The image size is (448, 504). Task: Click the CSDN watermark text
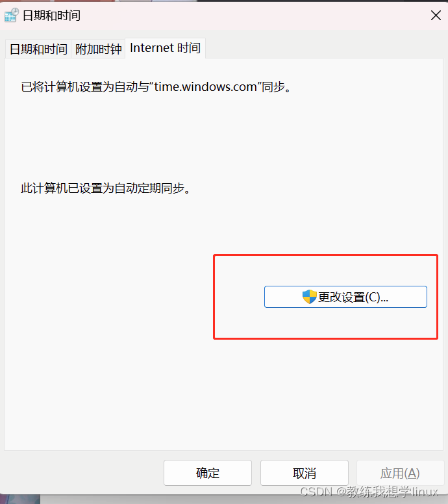[x=369, y=492]
